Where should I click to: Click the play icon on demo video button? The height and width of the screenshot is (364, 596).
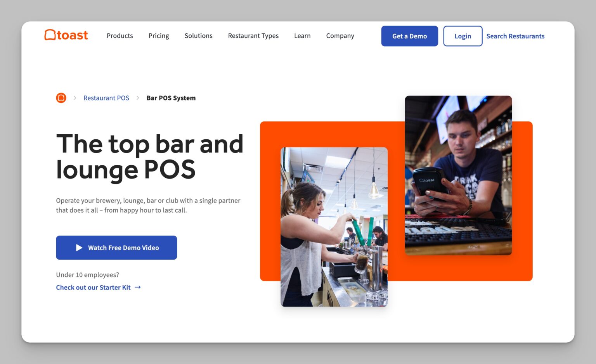[x=79, y=248]
